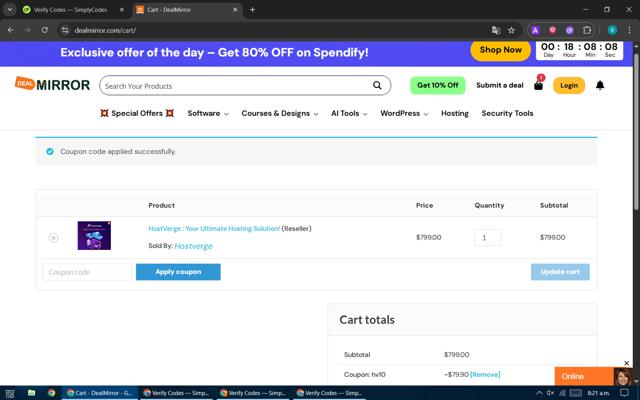Click the Login button
This screenshot has width=640, height=400.
[x=569, y=85]
